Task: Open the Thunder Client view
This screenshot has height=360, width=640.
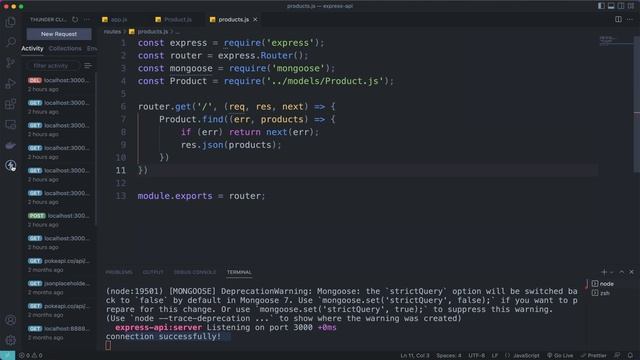Action: tap(11, 165)
